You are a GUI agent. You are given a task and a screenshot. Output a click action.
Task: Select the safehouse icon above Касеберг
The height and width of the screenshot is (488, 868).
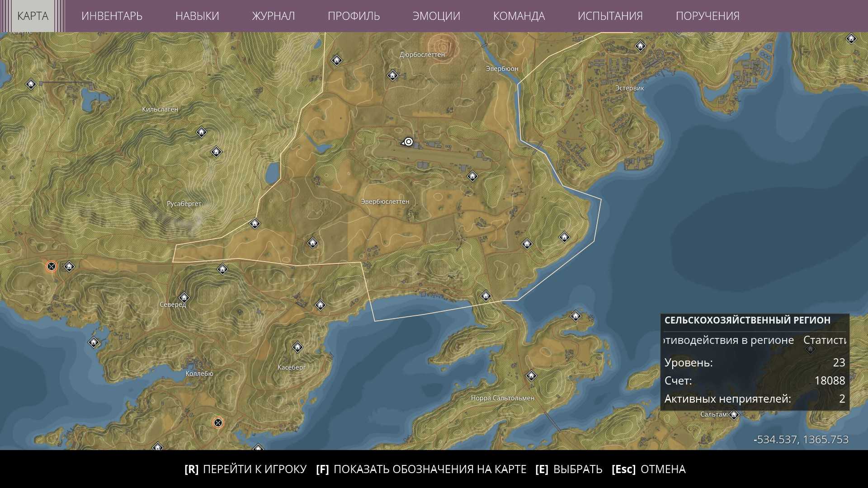297,347
